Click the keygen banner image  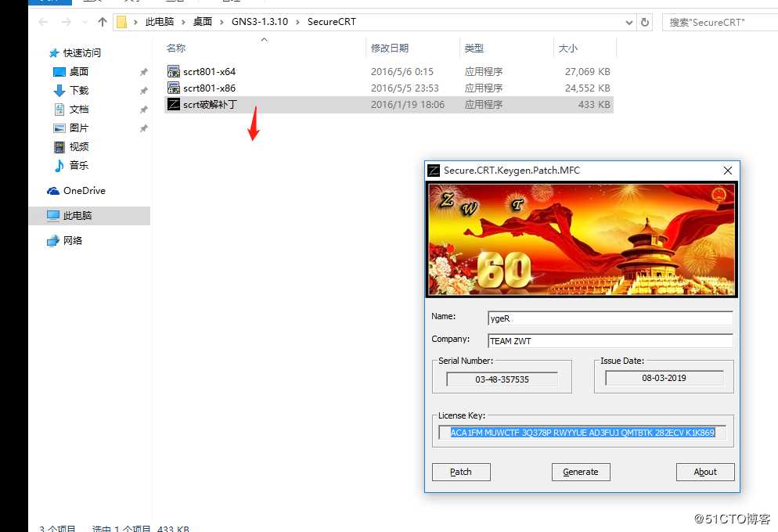click(x=582, y=239)
